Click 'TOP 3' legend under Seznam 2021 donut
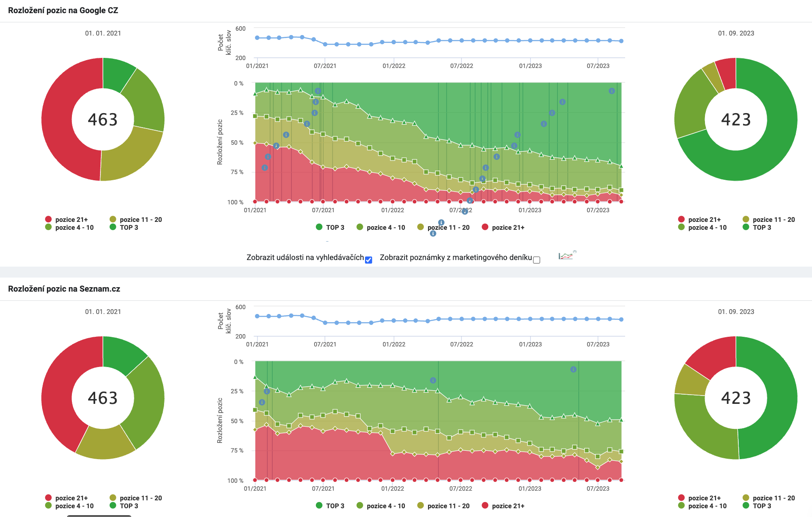Screen dimensions: 812x517 (124, 506)
